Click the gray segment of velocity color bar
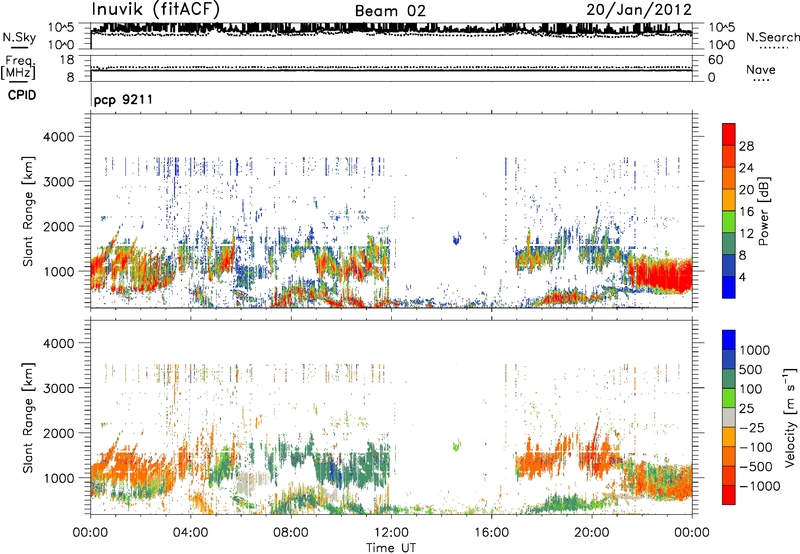800x554 pixels. point(729,418)
